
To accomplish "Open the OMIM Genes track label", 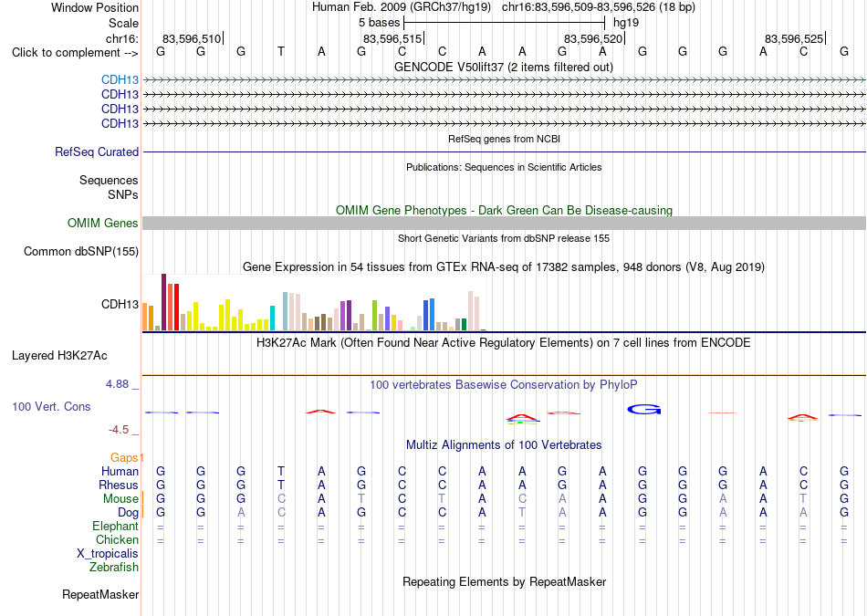I will [103, 223].
